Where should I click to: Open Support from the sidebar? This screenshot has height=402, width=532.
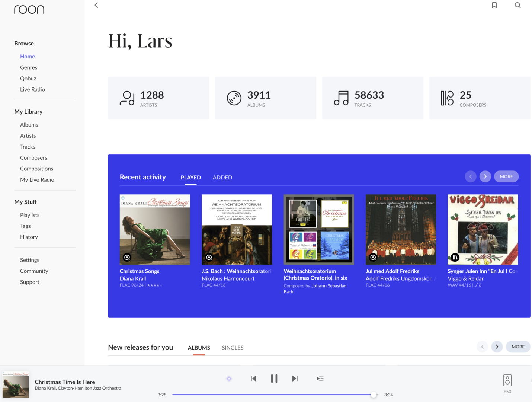coord(30,282)
